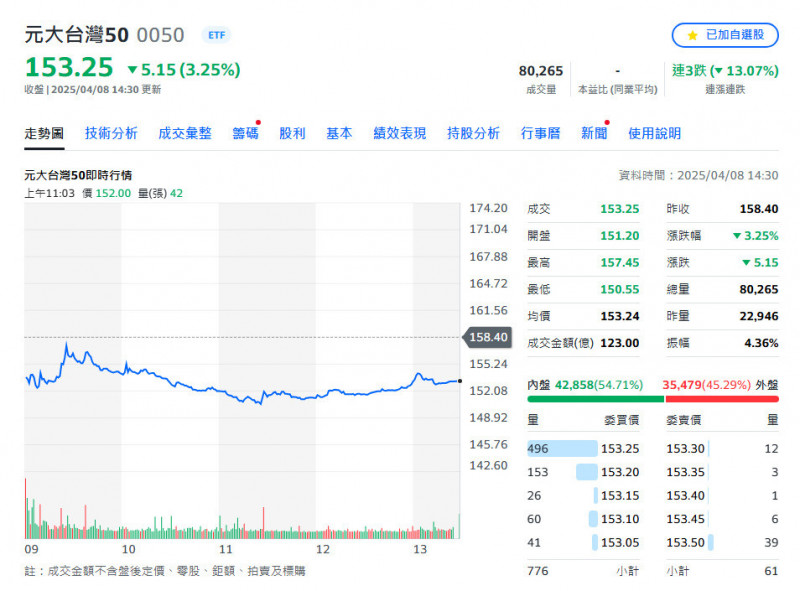Open the 績效表現 tab
Viewport: 800px width, 591px height.
(x=399, y=134)
